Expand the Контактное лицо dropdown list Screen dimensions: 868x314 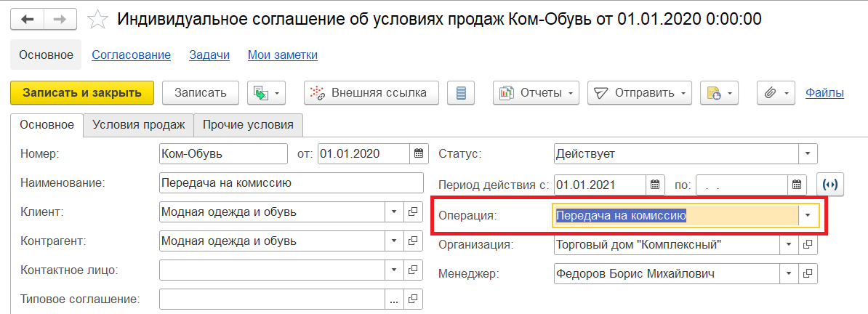click(394, 270)
